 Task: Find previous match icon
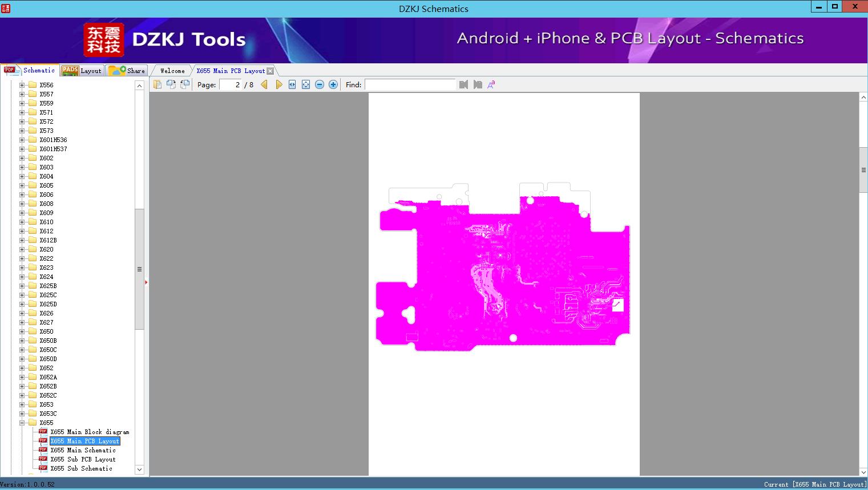(x=463, y=84)
